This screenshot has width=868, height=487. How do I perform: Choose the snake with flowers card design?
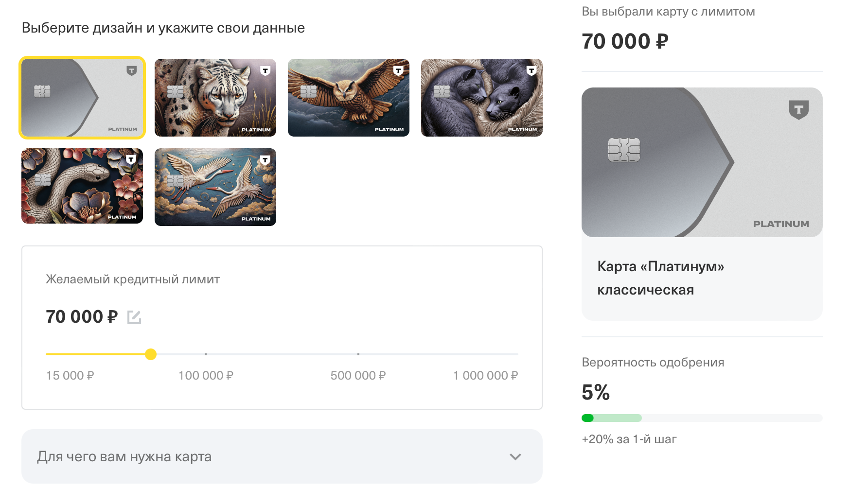coord(82,186)
